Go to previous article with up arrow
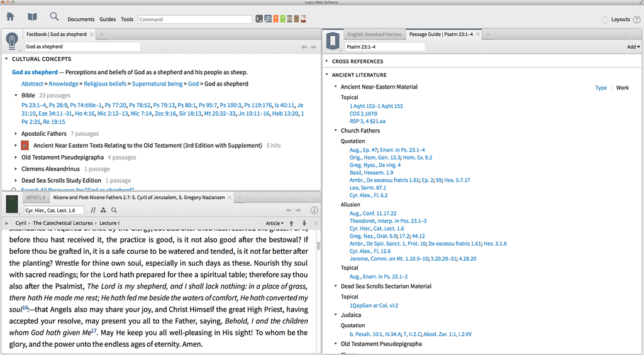 point(291,223)
